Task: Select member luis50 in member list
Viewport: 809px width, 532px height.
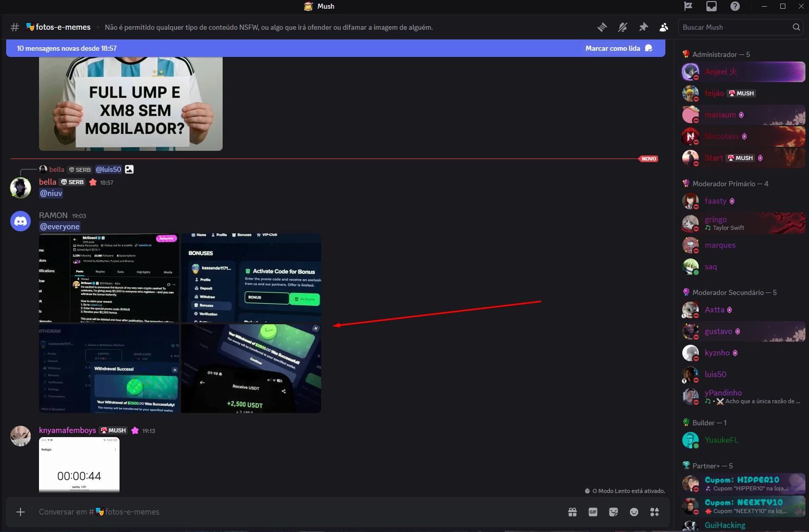Action: coord(743,375)
